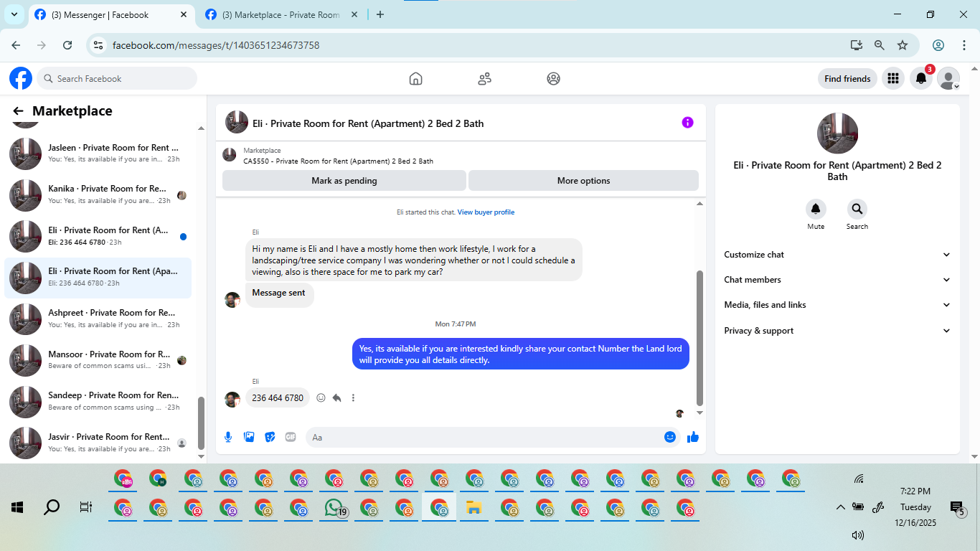Go to Facebook Home icon
Image resolution: width=980 pixels, height=551 pixels.
tap(415, 79)
